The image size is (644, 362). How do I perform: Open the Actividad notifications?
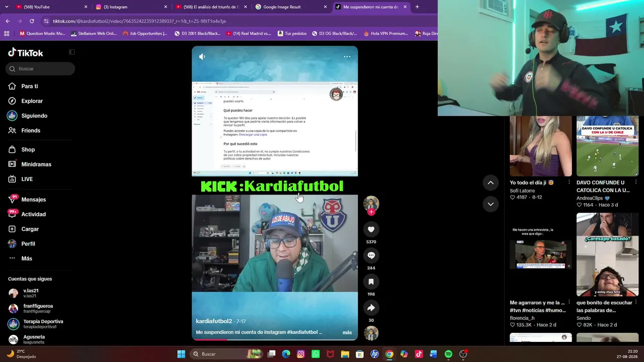click(27, 214)
